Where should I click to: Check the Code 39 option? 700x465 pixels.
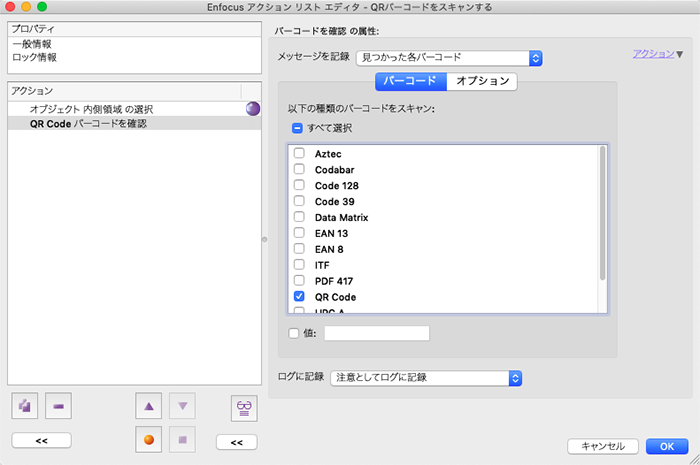tap(299, 201)
